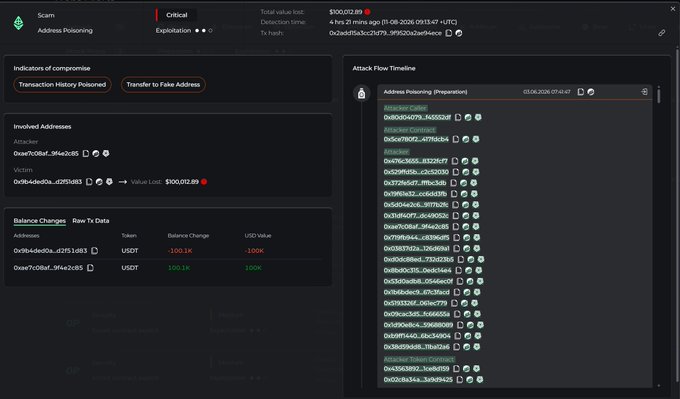Open 0x719fb944 in block explorer
The width and height of the screenshot is (680, 399).
pyautogui.click(x=467, y=238)
